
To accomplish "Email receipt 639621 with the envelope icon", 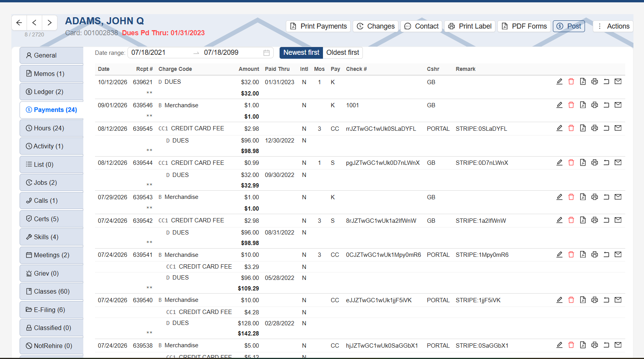I will 618,81.
